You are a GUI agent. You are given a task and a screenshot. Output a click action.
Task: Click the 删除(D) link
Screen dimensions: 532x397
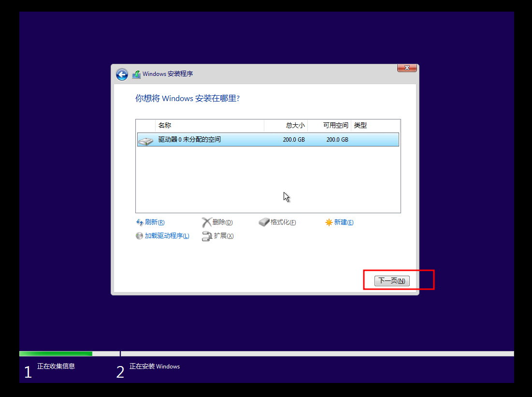click(222, 222)
